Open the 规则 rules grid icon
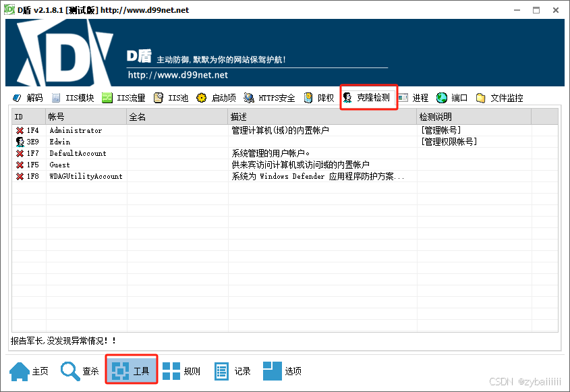The image size is (570, 392). tap(171, 371)
